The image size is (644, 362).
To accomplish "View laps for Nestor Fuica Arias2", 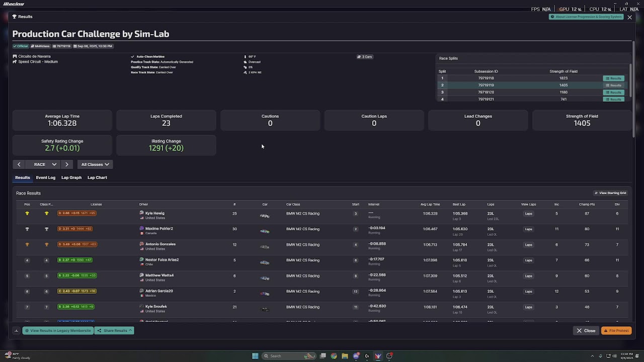I will (528, 260).
